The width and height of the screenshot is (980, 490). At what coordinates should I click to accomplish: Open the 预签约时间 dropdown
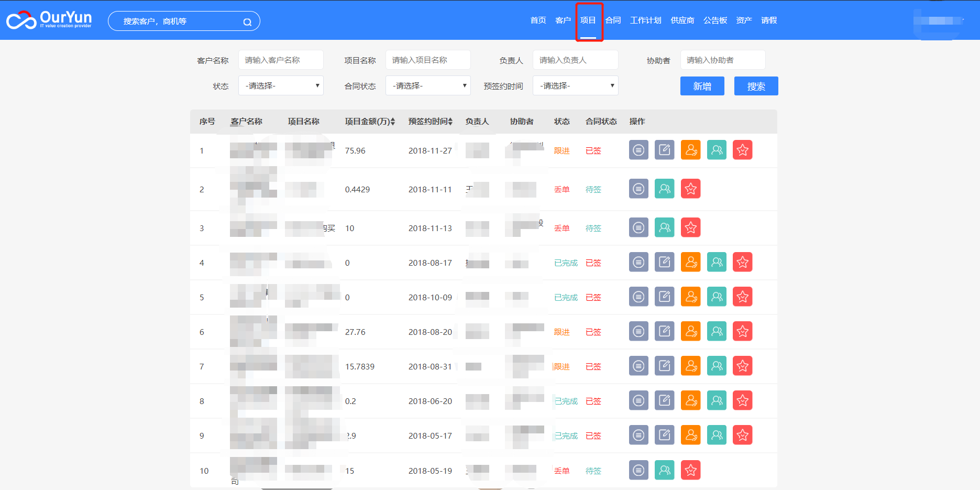click(576, 85)
